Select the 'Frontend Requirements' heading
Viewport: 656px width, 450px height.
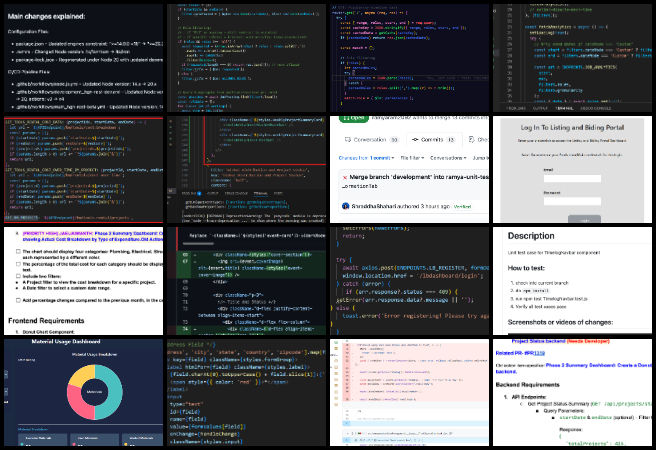[x=46, y=321]
